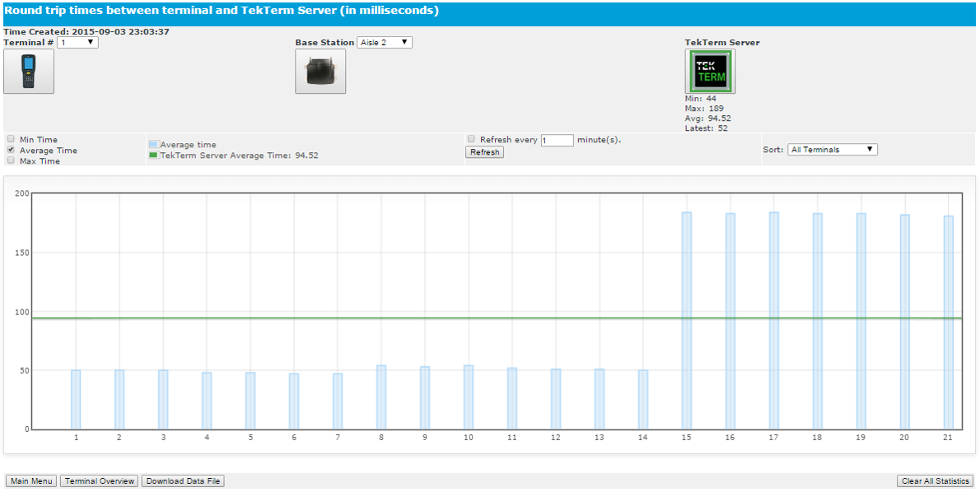Viewport: 980px width, 492px height.
Task: Toggle the Refresh every minute(s) checkbox
Action: pyautogui.click(x=472, y=139)
